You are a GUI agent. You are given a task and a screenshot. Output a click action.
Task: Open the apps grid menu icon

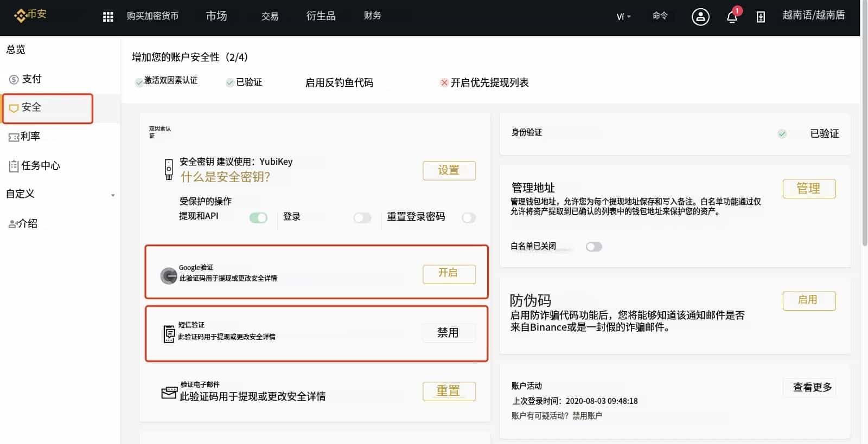[108, 17]
